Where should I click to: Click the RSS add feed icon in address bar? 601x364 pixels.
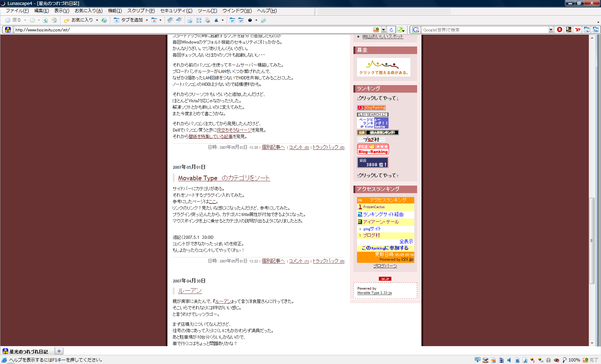coord(376,30)
